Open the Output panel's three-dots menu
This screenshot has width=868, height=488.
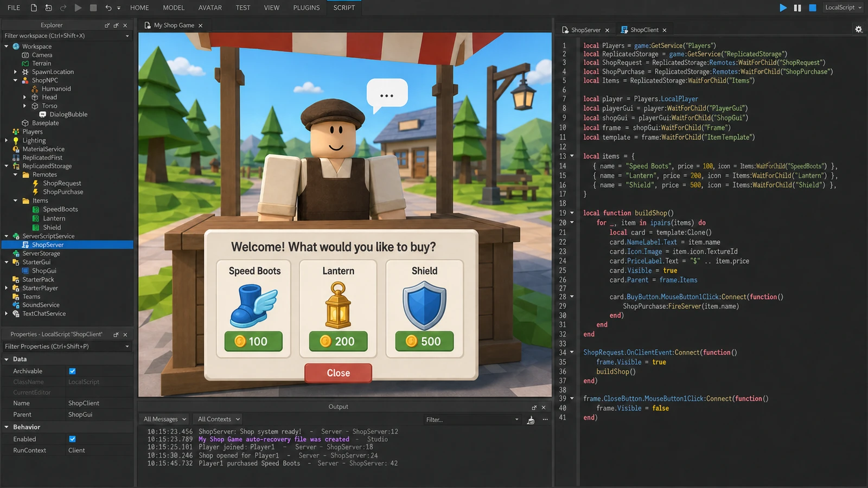545,419
